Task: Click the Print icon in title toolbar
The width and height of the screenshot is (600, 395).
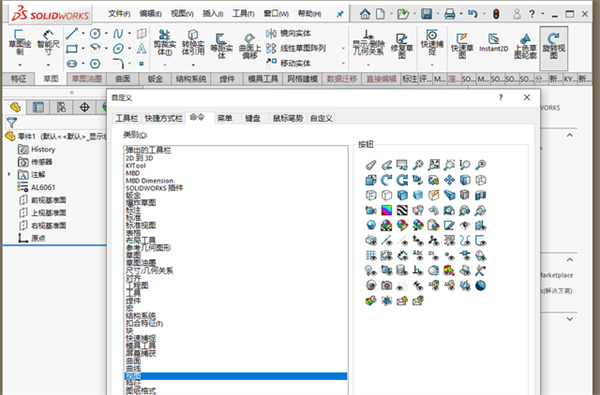Action: (x=450, y=14)
